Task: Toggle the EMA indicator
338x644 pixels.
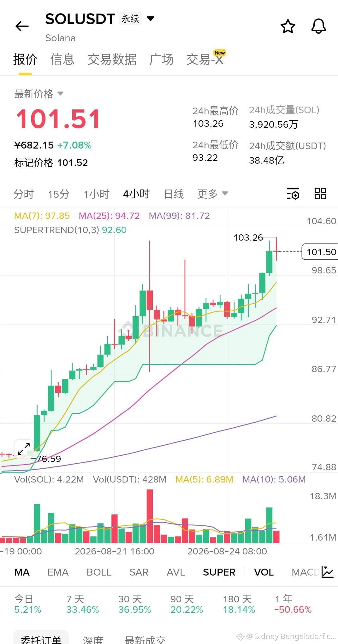Action: click(58, 572)
